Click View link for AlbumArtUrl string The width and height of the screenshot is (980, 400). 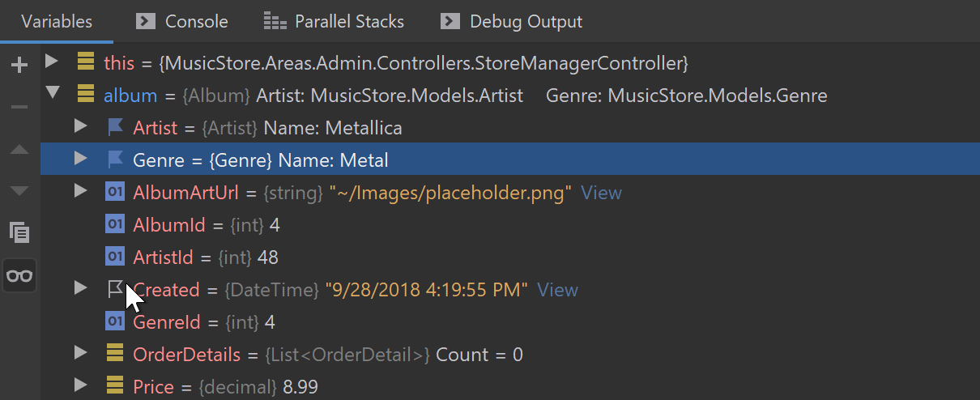coord(601,193)
